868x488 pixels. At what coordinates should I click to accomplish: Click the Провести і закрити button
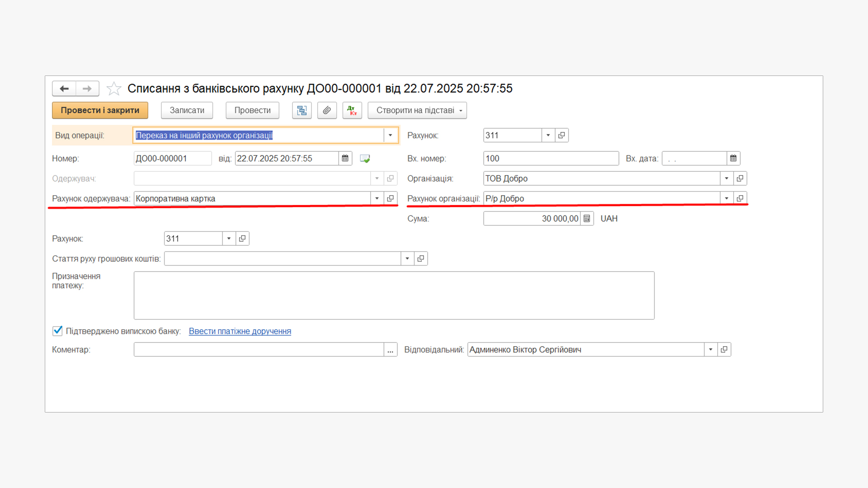[100, 110]
